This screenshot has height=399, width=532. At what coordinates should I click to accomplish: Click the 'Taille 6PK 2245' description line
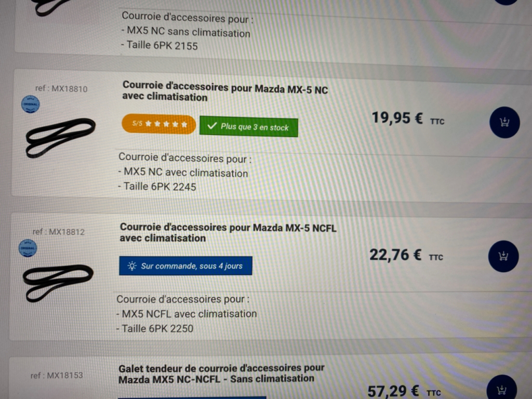point(157,187)
